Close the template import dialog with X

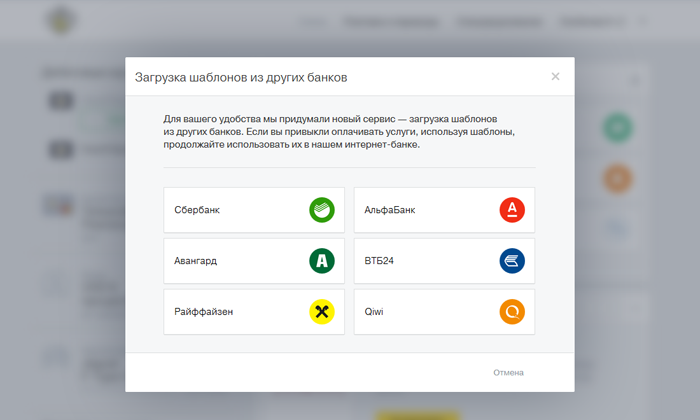pos(555,76)
